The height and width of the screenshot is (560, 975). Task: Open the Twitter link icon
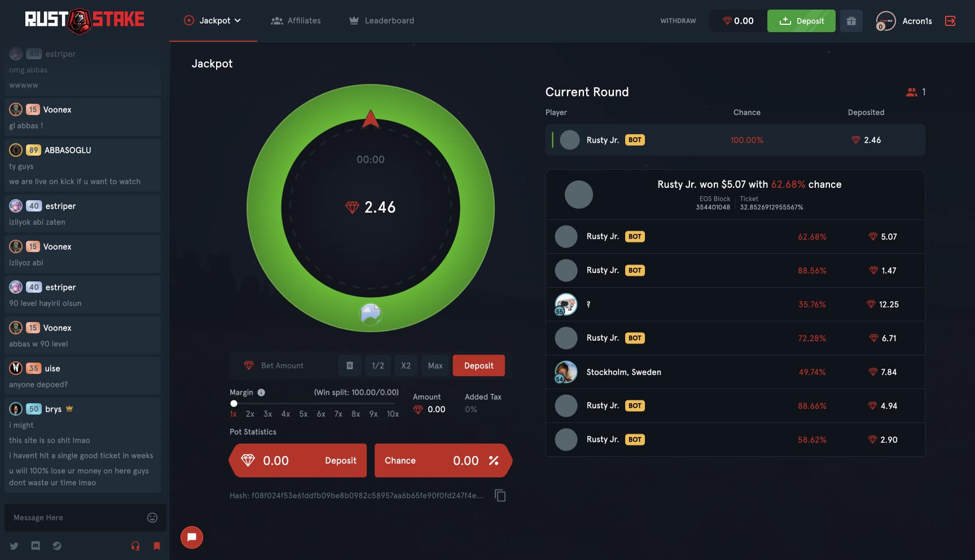click(x=14, y=546)
